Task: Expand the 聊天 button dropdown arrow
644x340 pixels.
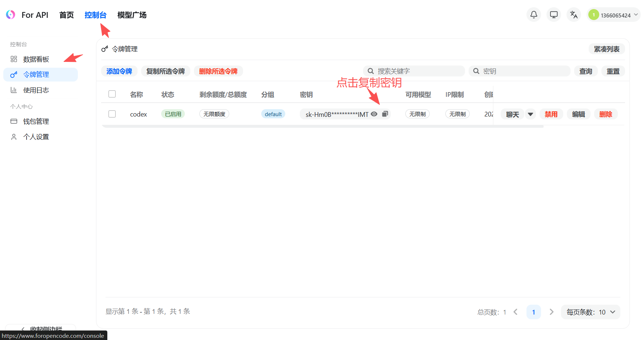Action: [x=530, y=114]
